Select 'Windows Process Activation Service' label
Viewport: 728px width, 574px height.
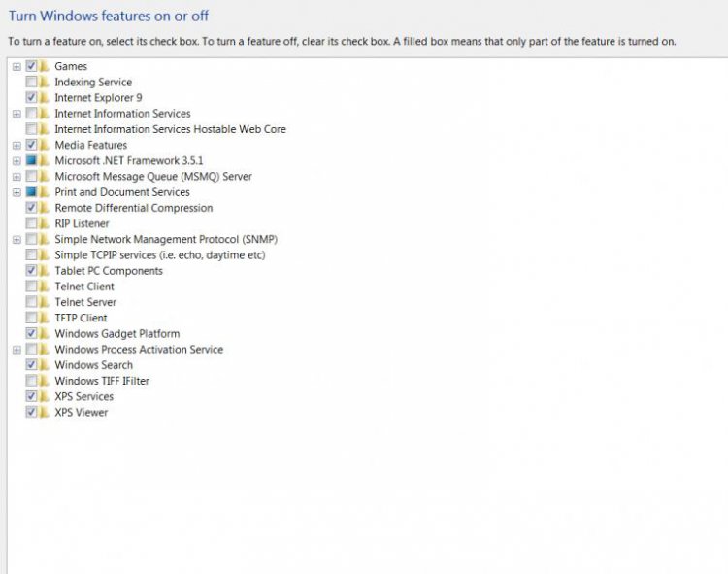[139, 350]
